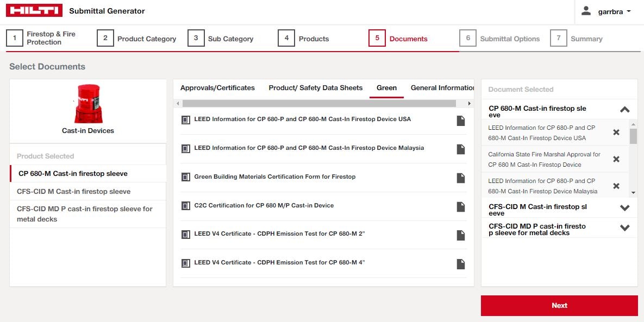This screenshot has width=644, height=322.
Task: Go to step 3 Sub Category
Action: click(221, 38)
